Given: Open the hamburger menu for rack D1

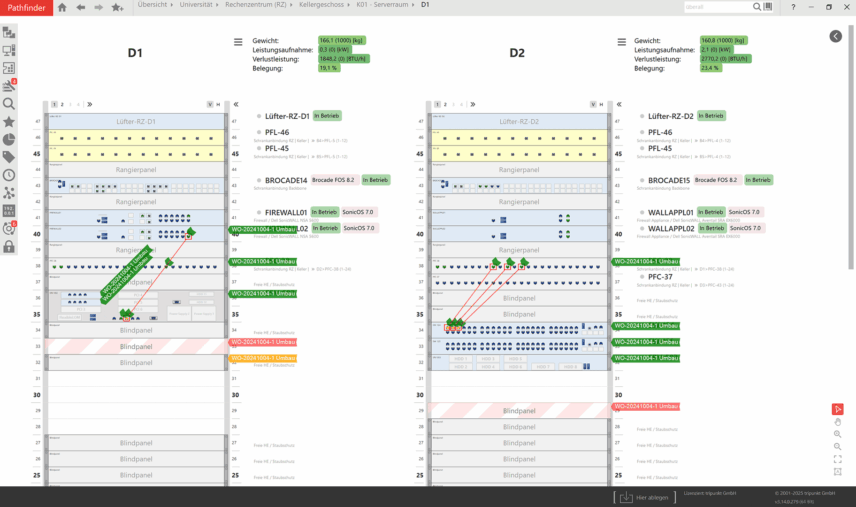Looking at the screenshot, I should (x=238, y=42).
